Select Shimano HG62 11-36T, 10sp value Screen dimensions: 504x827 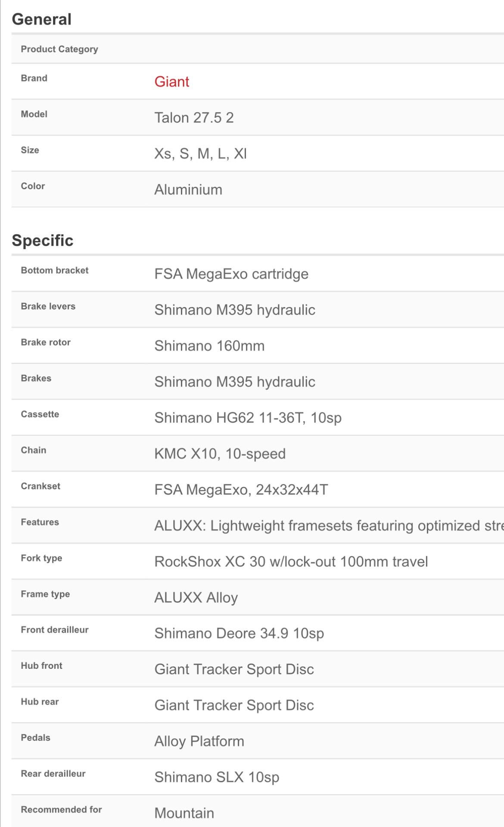248,418
